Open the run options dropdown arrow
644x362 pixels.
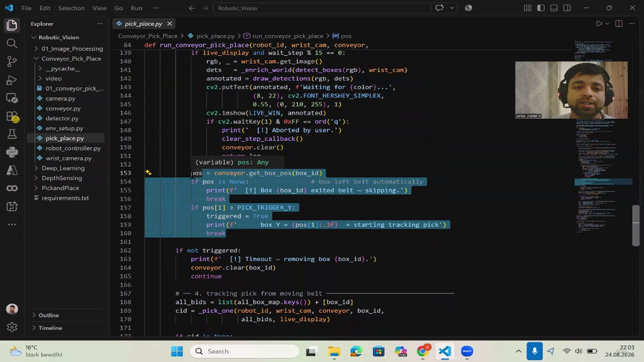[x=607, y=24]
